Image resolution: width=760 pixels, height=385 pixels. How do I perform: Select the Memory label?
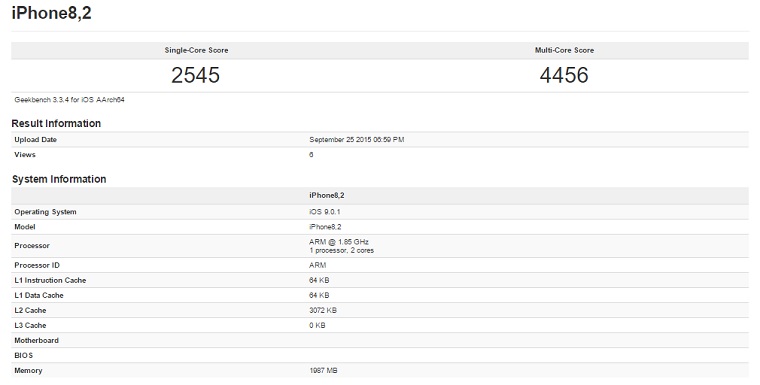28,370
